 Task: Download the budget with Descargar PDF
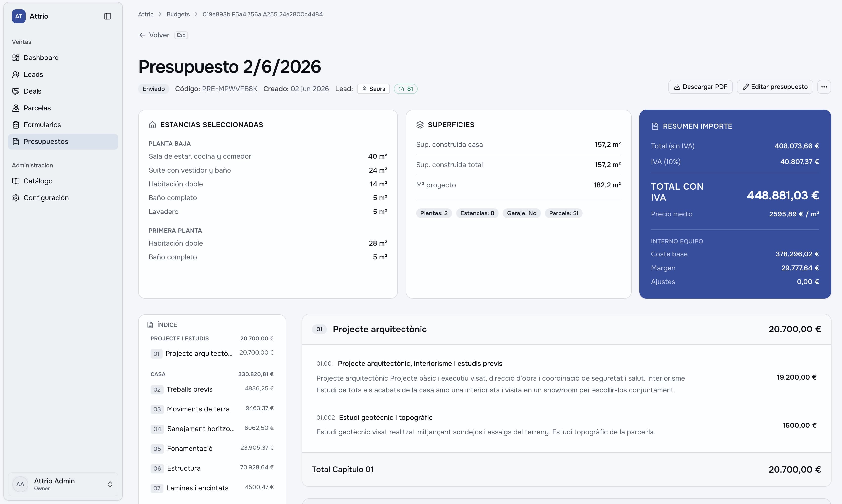click(x=700, y=87)
